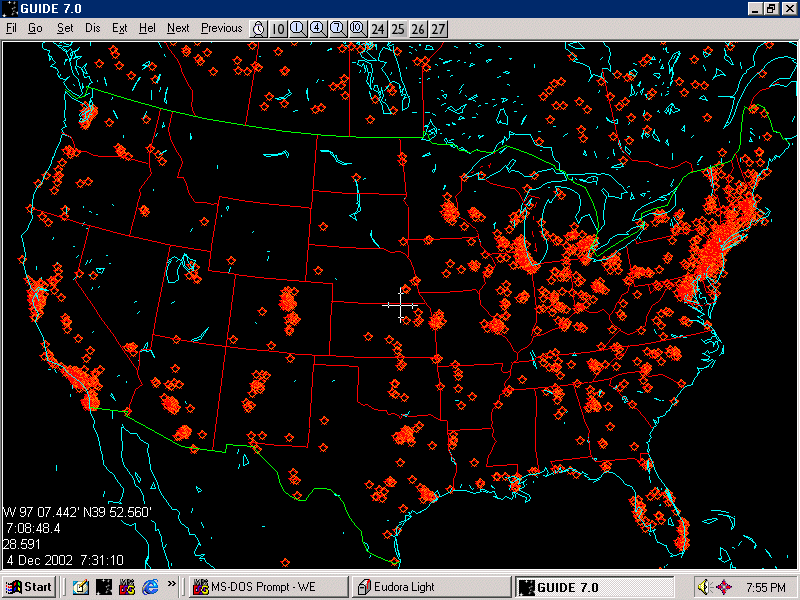This screenshot has width=800, height=600.
Task: Expand the Ext menu
Action: coord(120,28)
